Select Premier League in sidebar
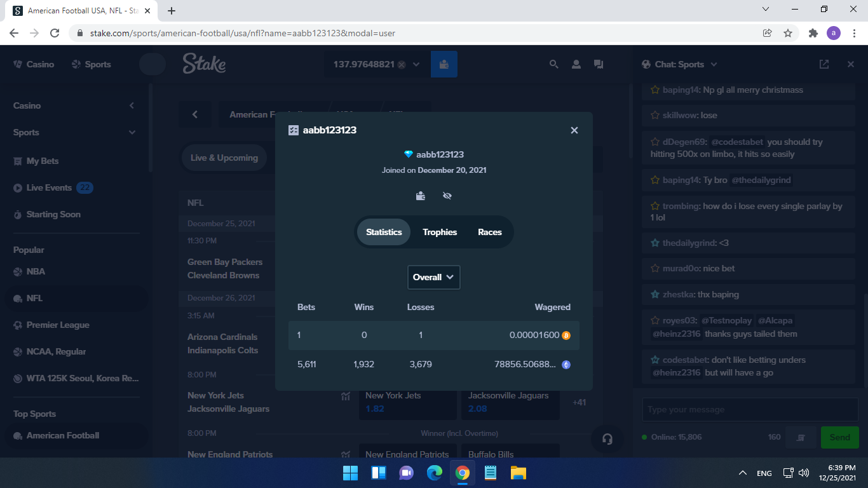868x488 pixels. (51, 325)
